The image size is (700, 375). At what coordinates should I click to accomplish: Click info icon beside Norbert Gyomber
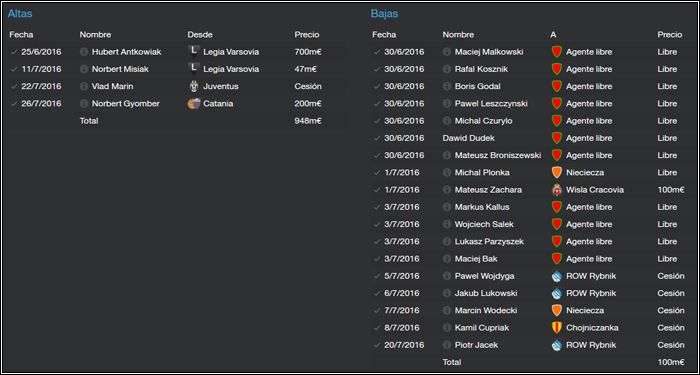(x=83, y=104)
